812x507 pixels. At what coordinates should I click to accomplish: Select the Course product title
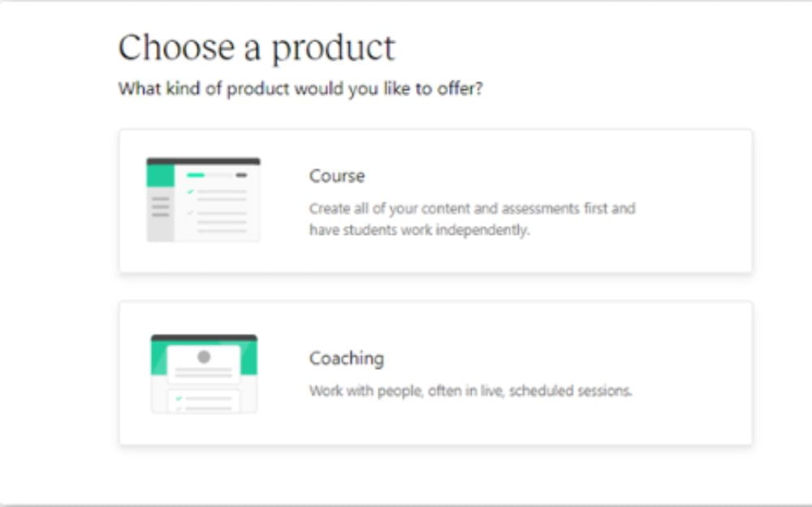[337, 176]
